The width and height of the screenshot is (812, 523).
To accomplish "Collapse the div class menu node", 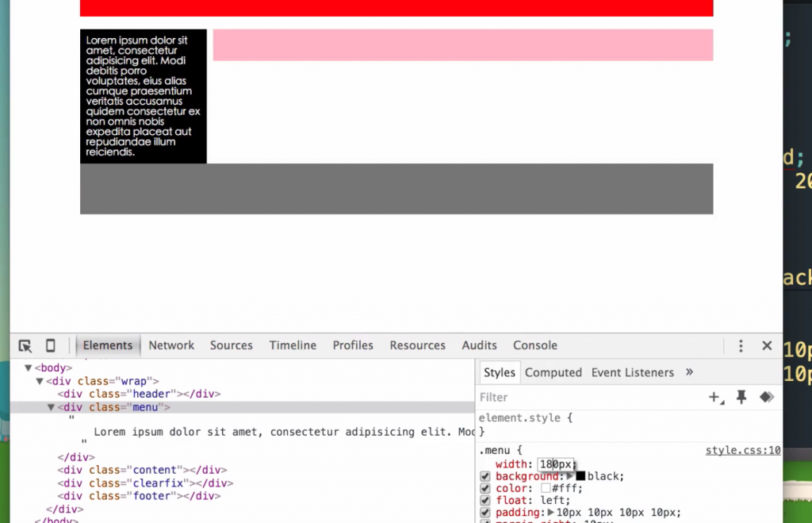I will pos(51,407).
